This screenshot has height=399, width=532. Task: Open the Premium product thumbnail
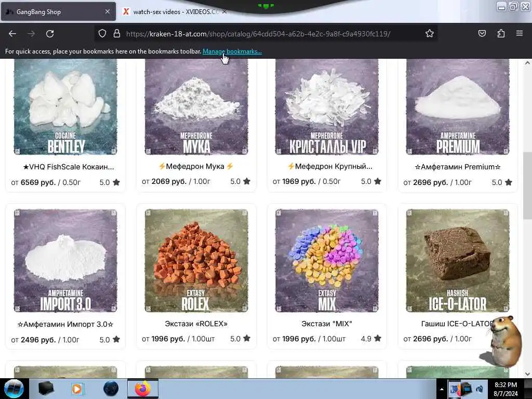click(458, 107)
